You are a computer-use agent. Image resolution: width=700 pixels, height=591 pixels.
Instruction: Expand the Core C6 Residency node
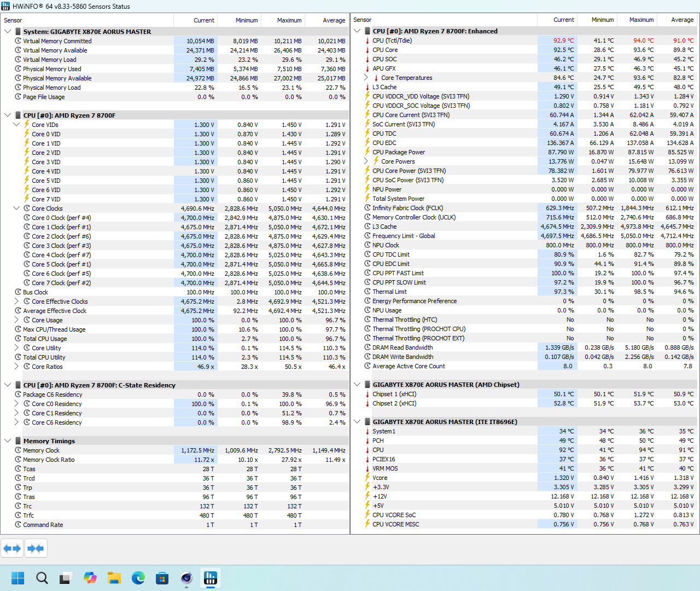pyautogui.click(x=16, y=422)
